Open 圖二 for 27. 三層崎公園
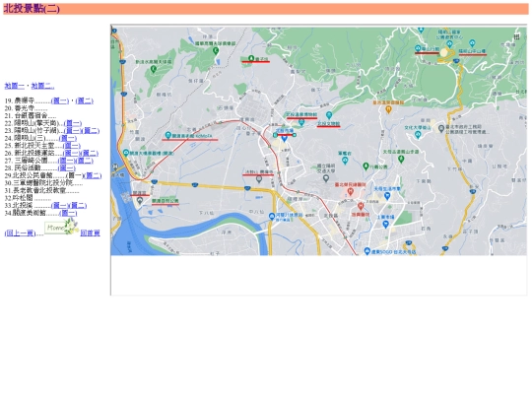This screenshot has width=532, height=399. coord(84,161)
